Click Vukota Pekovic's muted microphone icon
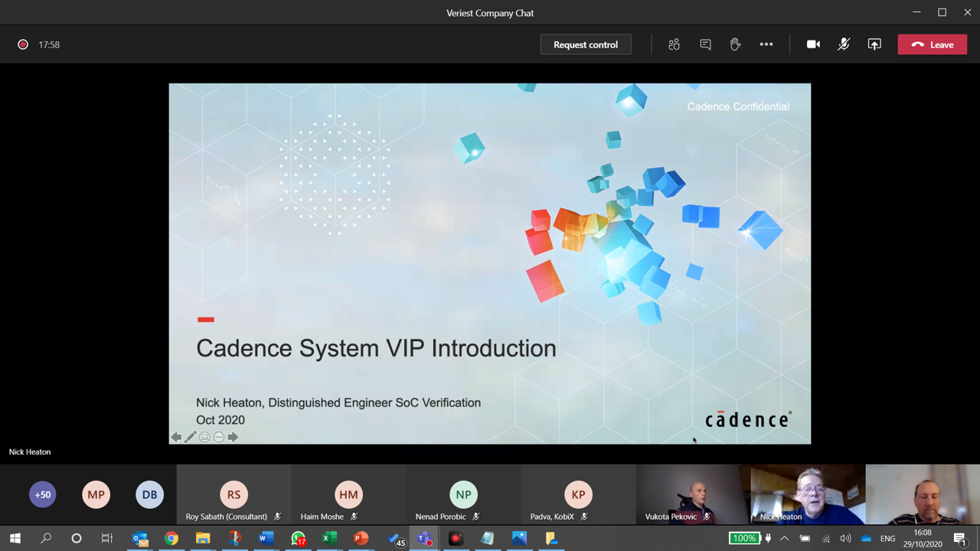 click(x=707, y=517)
